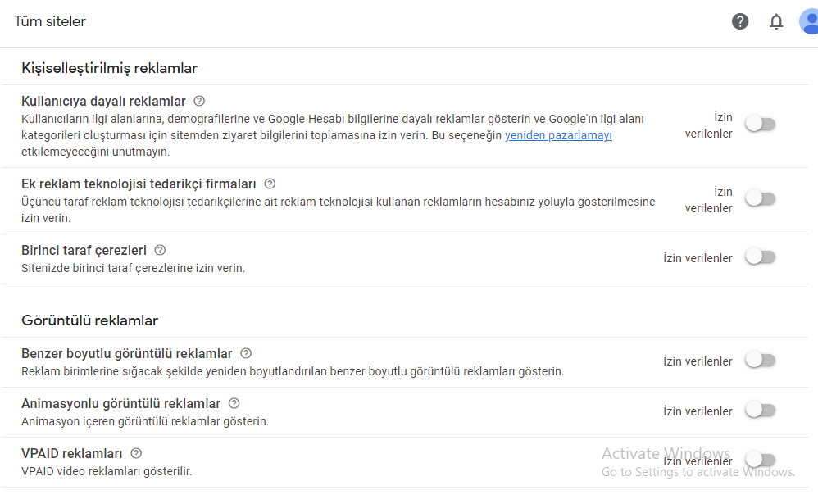Click help icon beside Kullanıcıya dayalı reklamlar
The width and height of the screenshot is (818, 504).
click(199, 101)
